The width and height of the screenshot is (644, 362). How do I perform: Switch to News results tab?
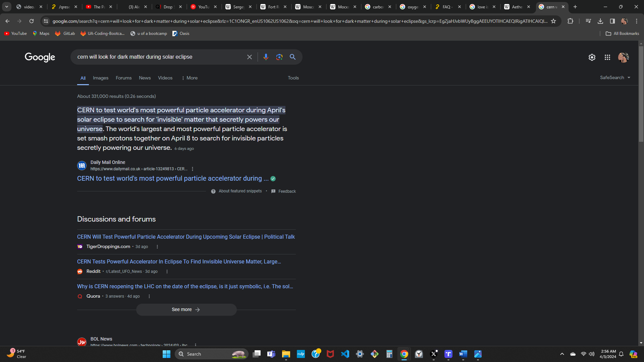[x=145, y=78]
